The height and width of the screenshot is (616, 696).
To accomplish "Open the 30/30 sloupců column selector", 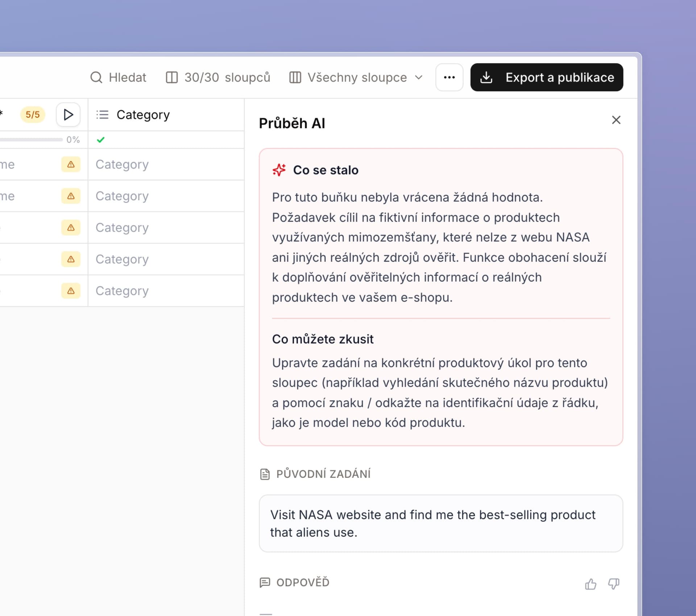I will (218, 78).
